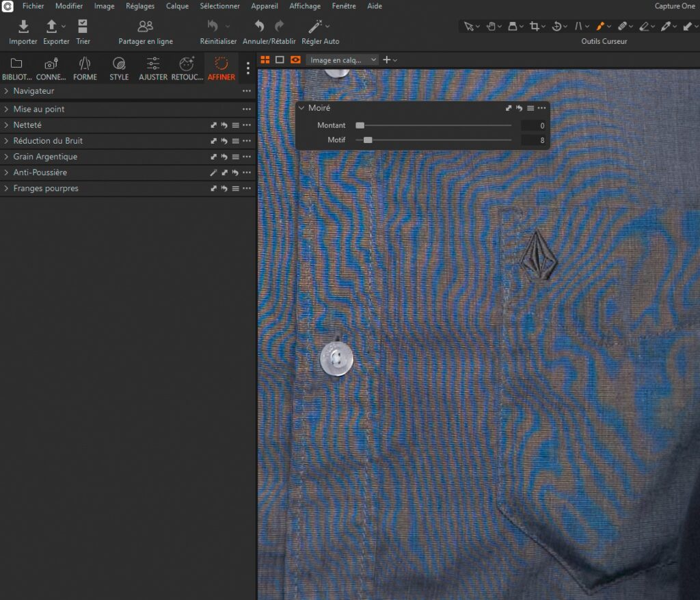This screenshot has height=600, width=700.
Task: Toggle the orange eye proofing view icon
Action: click(295, 60)
